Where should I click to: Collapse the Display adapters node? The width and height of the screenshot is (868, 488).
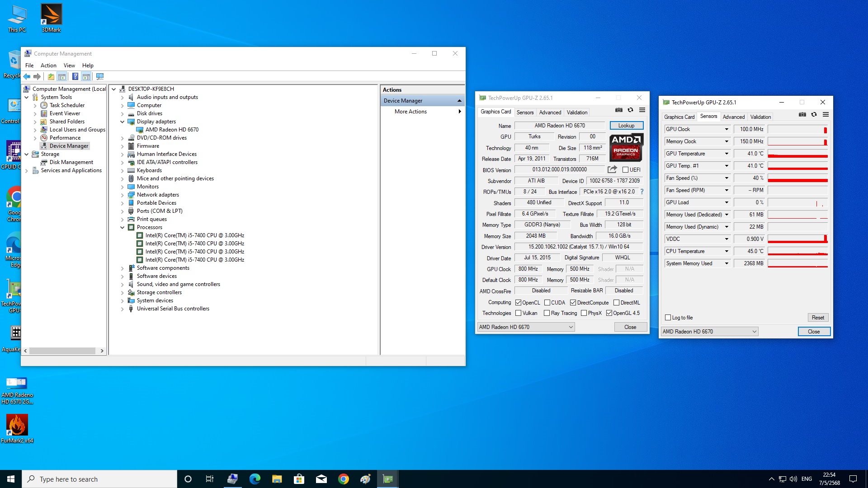(122, 122)
